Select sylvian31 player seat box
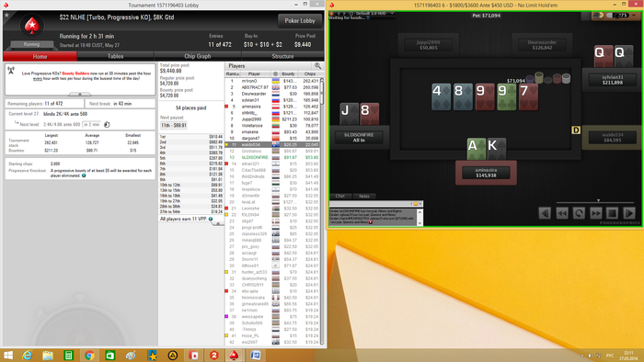The height and width of the screenshot is (362, 644). pos(613,80)
